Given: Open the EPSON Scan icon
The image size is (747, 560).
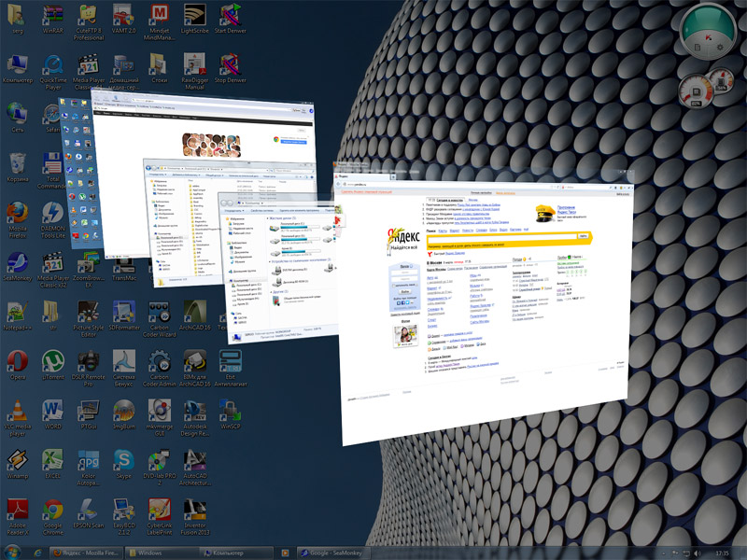Looking at the screenshot, I should (x=89, y=513).
